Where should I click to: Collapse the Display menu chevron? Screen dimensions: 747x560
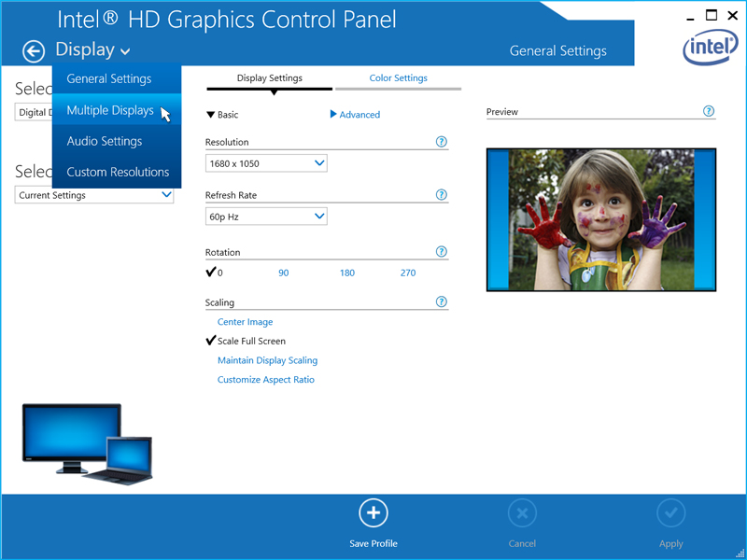tap(125, 51)
